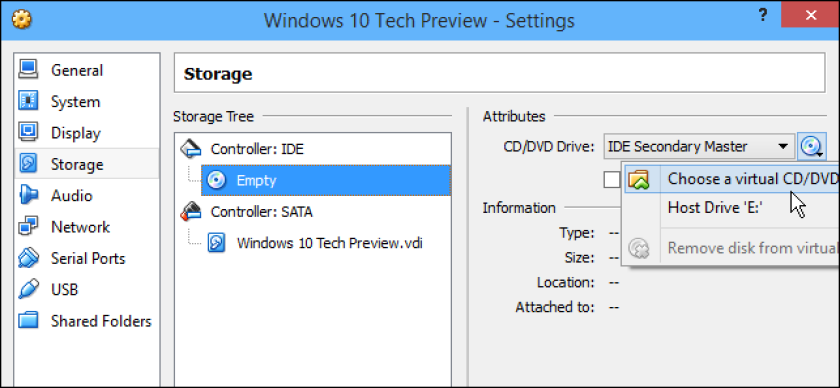This screenshot has height=388, width=840.
Task: Open Shared Folders settings
Action: [x=87, y=321]
